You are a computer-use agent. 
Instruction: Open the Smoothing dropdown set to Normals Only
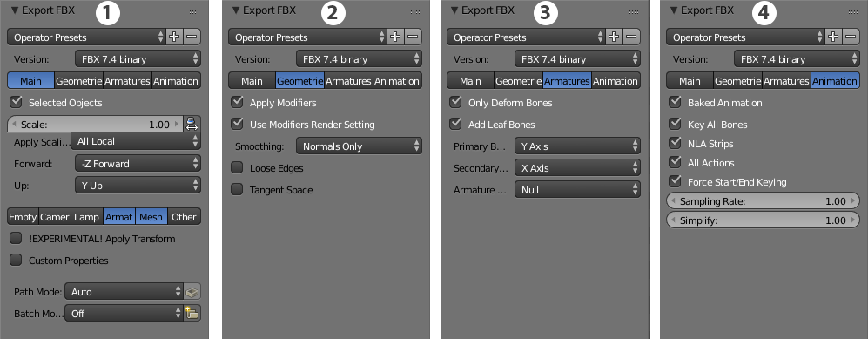[x=359, y=146]
